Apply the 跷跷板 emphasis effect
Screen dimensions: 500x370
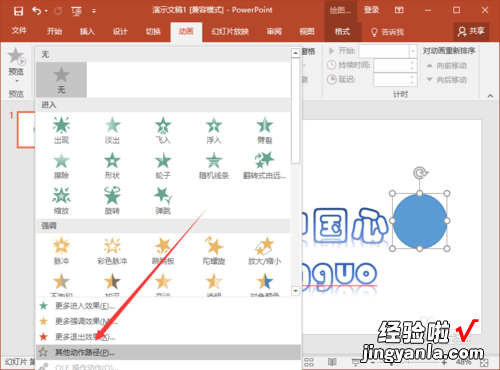coord(163,251)
